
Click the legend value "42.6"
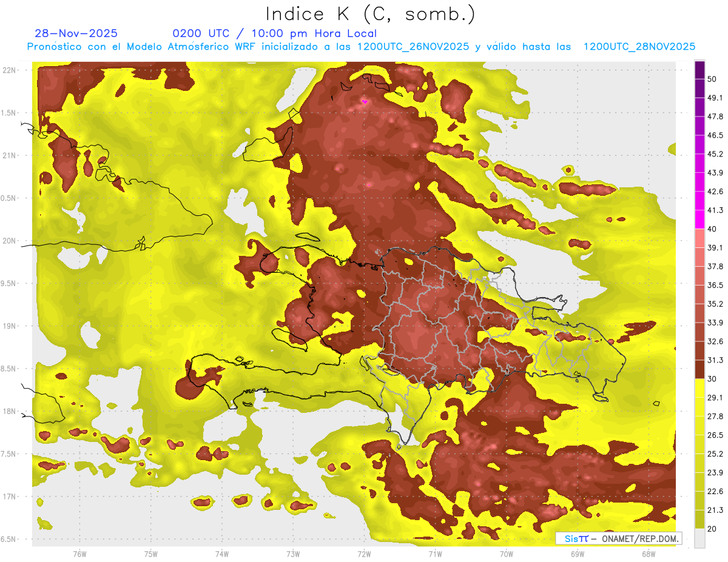pos(715,192)
